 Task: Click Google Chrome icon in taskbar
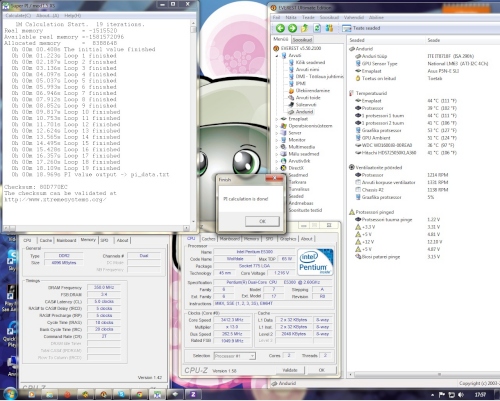point(139,395)
